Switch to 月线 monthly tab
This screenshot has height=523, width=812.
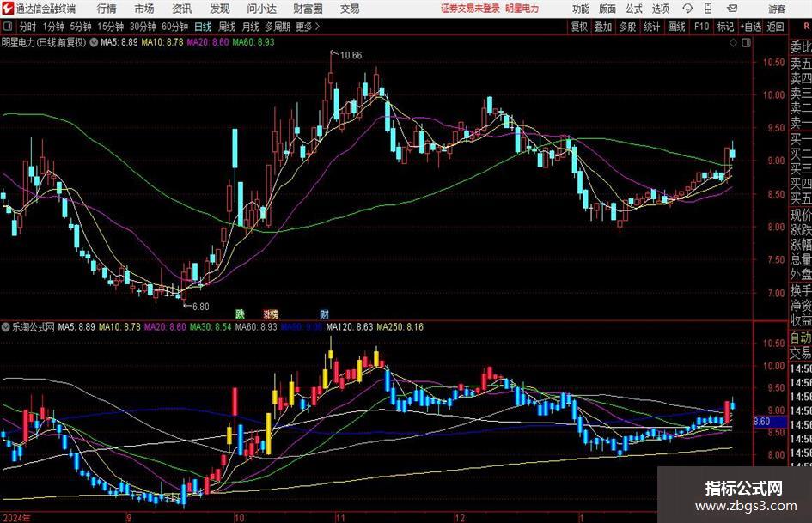[250, 27]
